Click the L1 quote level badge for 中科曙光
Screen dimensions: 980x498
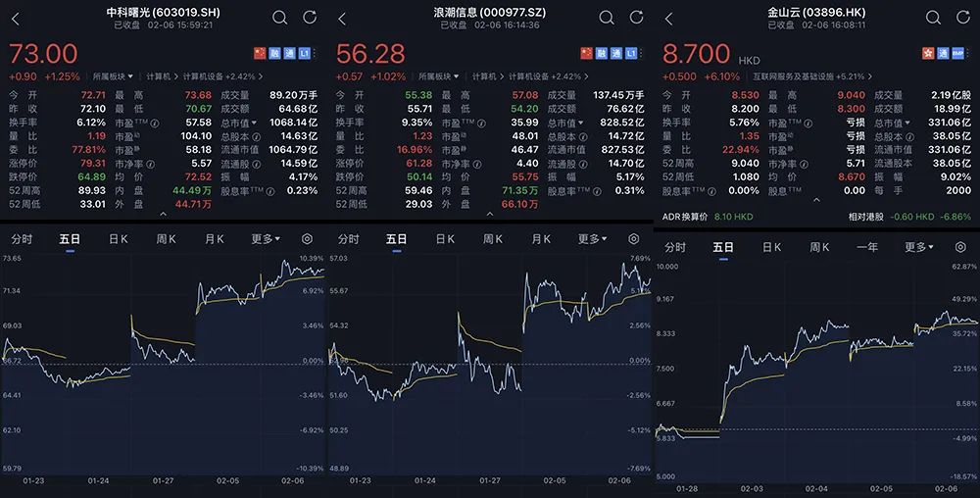305,54
